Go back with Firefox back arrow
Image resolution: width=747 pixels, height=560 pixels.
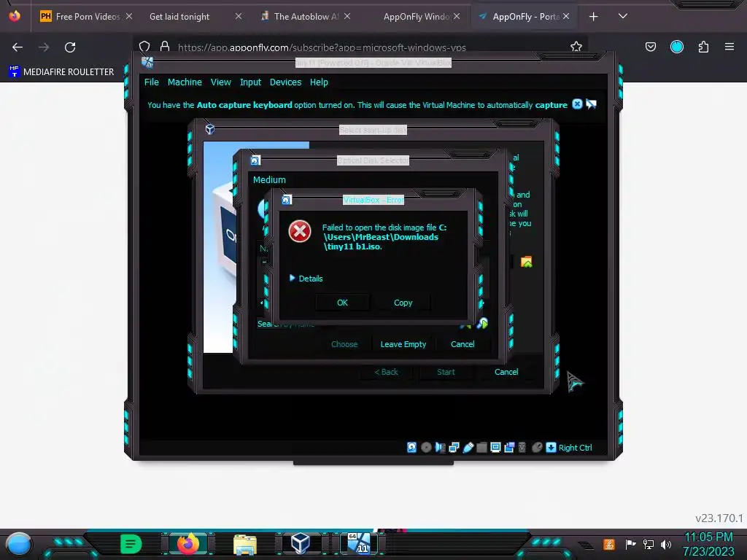pos(18,47)
